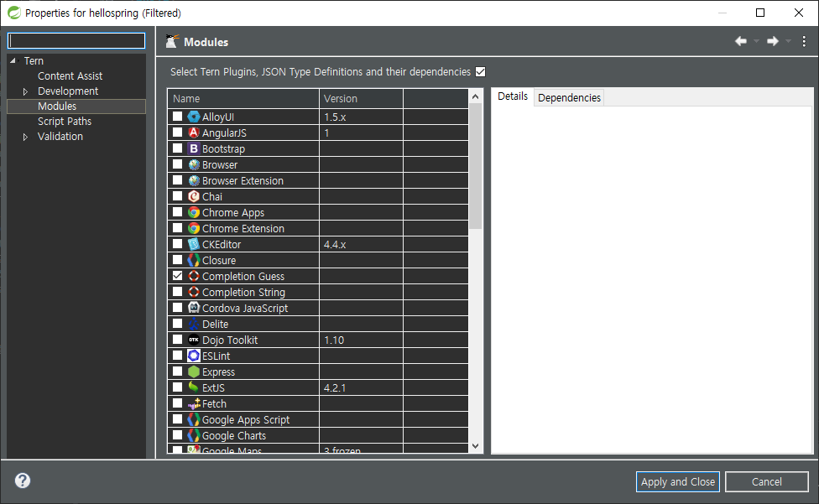Click the Google Charts icon
Image resolution: width=819 pixels, height=504 pixels.
pyautogui.click(x=194, y=435)
